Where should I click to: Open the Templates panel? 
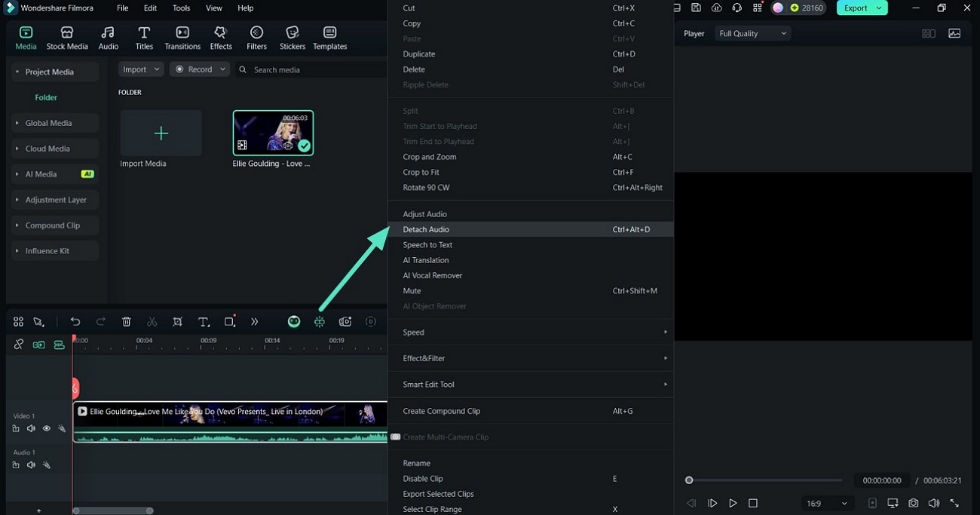tap(330, 38)
